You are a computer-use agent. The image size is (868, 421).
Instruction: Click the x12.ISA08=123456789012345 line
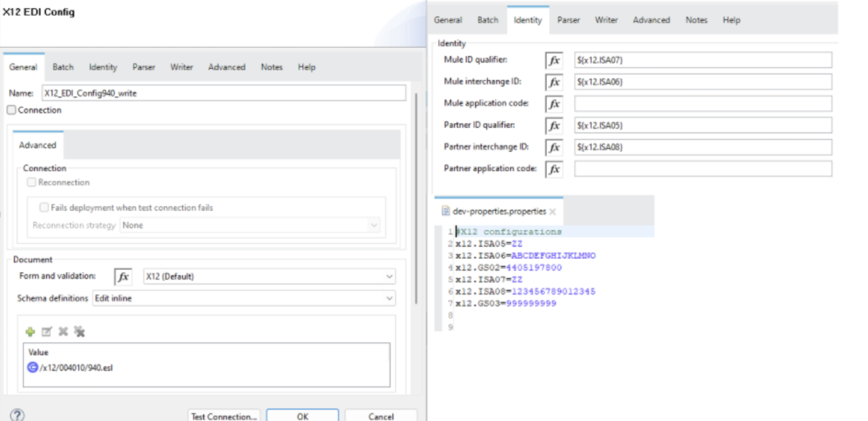tap(526, 291)
